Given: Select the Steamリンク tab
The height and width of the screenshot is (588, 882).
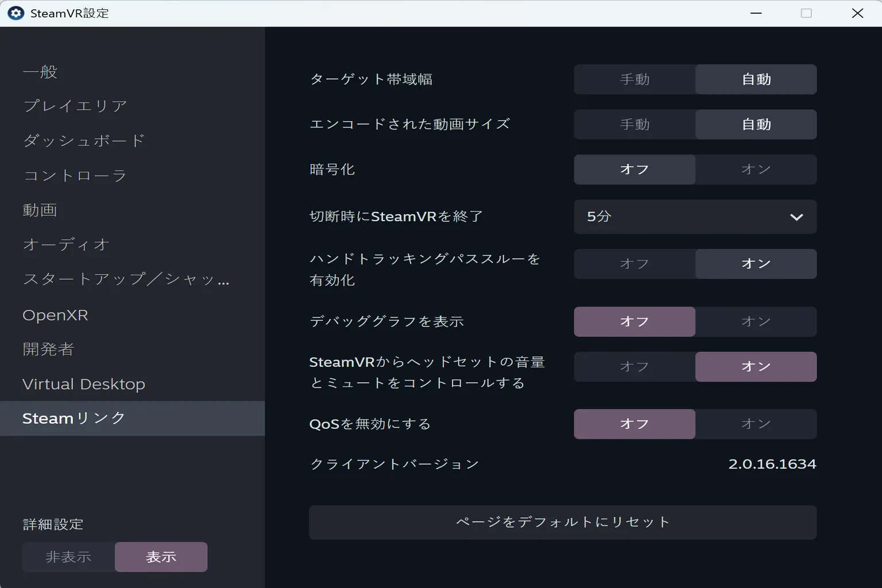Looking at the screenshot, I should pyautogui.click(x=132, y=418).
